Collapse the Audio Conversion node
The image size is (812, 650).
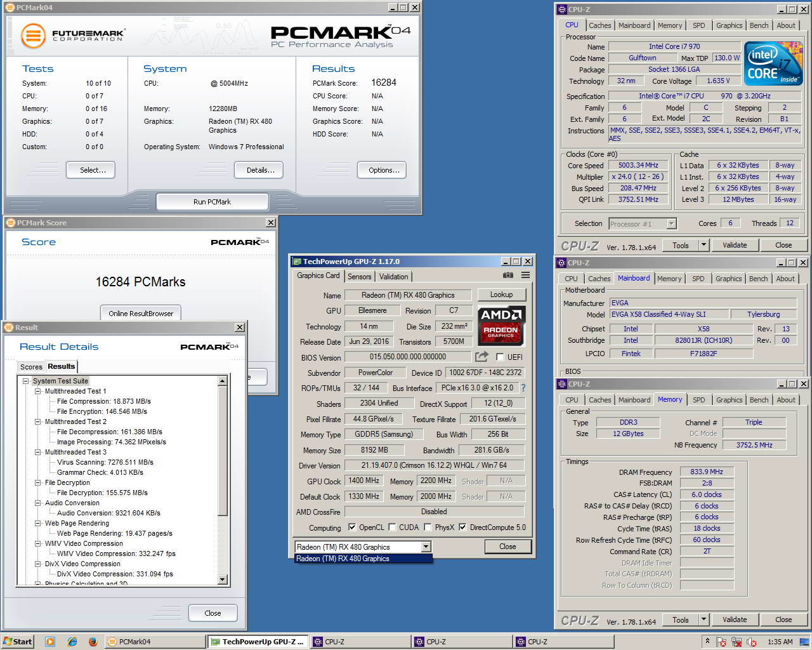(x=38, y=503)
